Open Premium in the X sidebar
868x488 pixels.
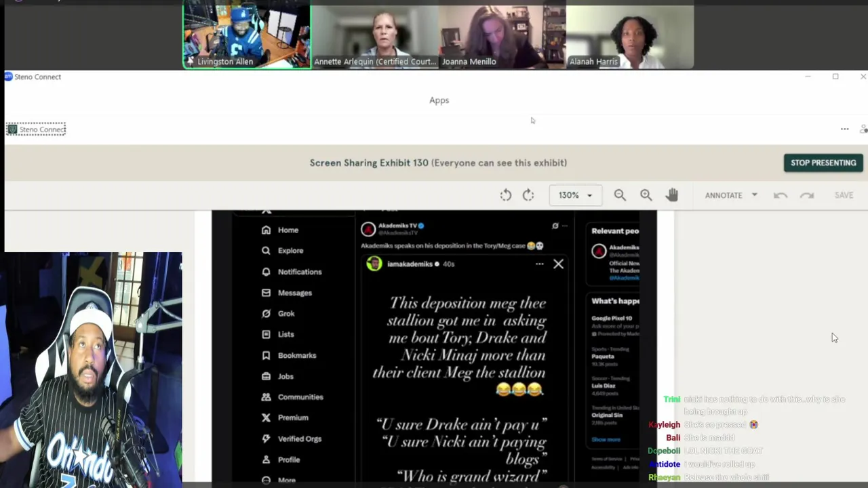point(285,418)
